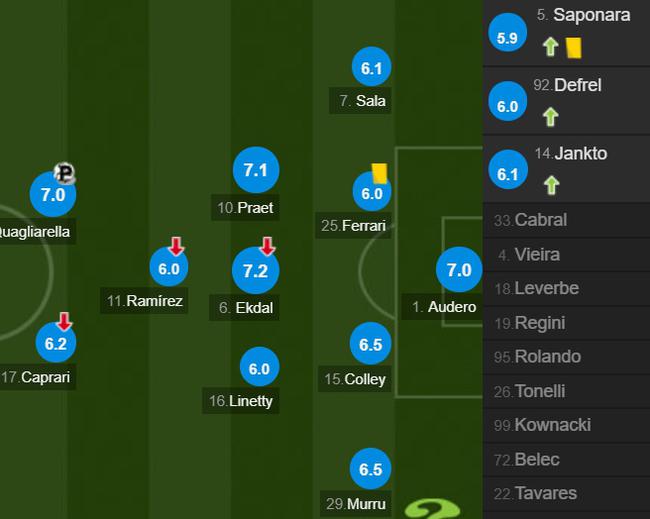Click Colley's 6.5 rating circle
This screenshot has height=519, width=650.
click(371, 344)
